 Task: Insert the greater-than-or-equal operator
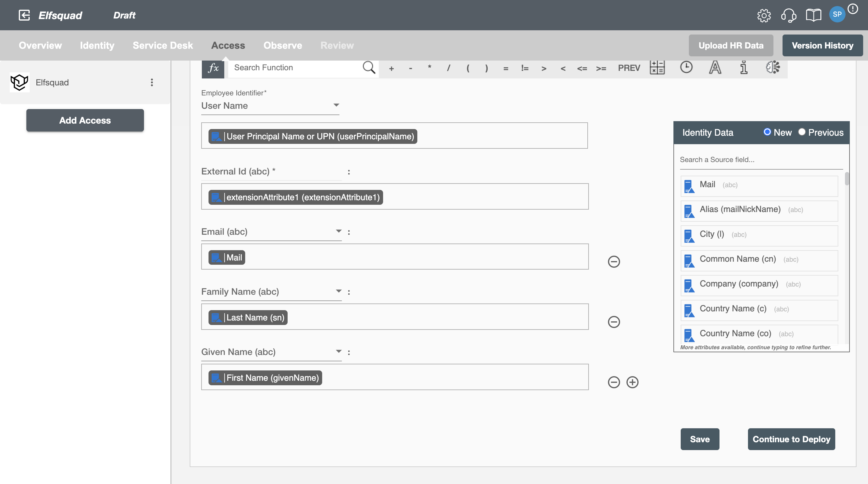click(601, 69)
